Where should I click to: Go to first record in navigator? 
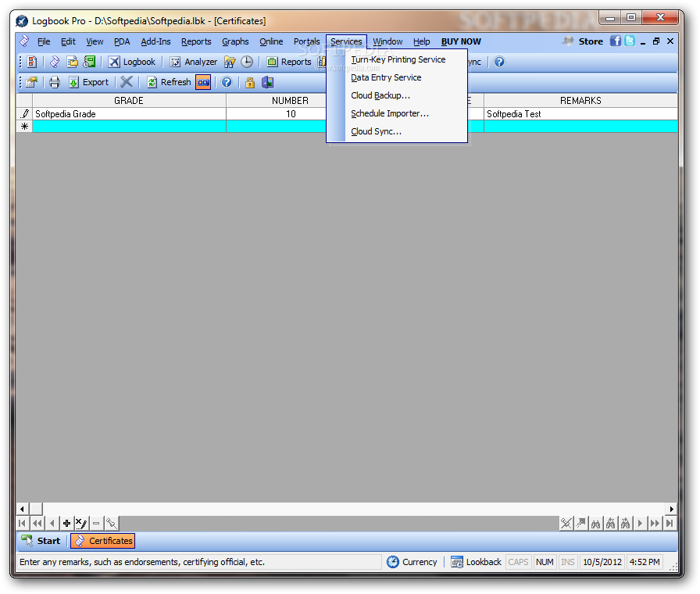pos(23,523)
